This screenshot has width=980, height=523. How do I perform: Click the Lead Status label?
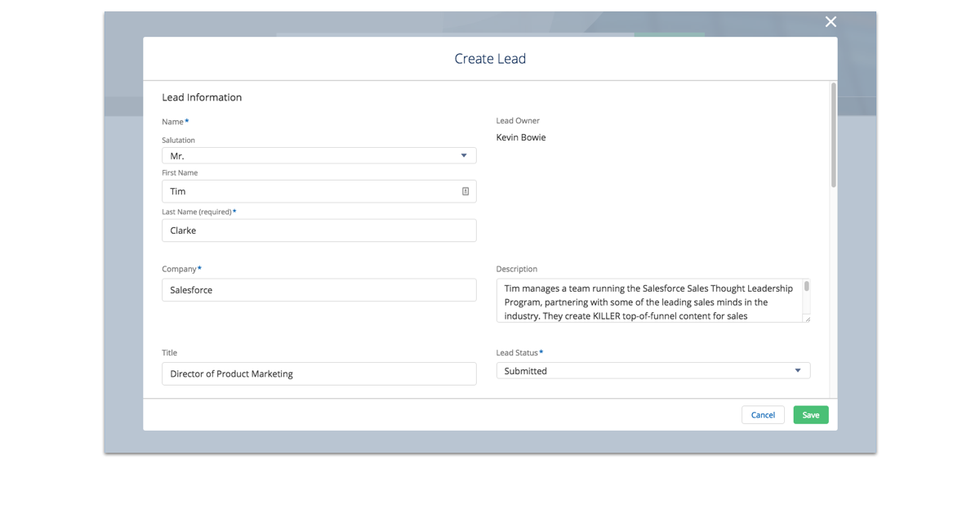click(x=519, y=353)
